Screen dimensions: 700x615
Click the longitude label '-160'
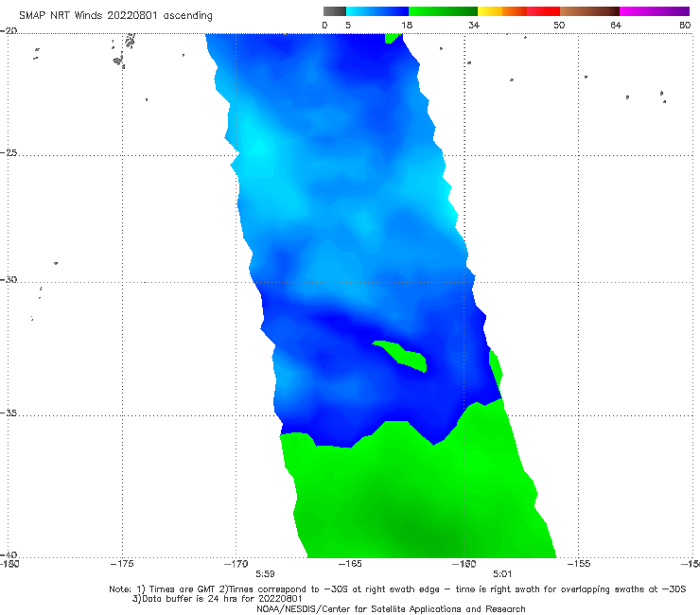point(464,564)
